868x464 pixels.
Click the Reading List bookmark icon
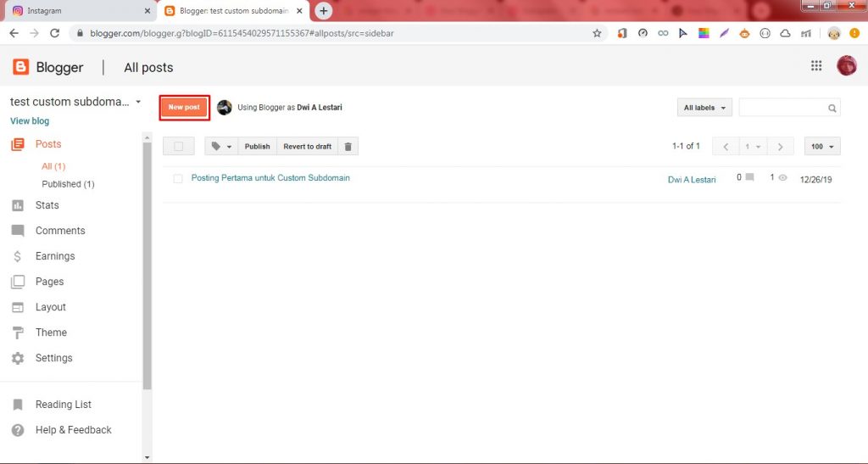[x=18, y=405]
